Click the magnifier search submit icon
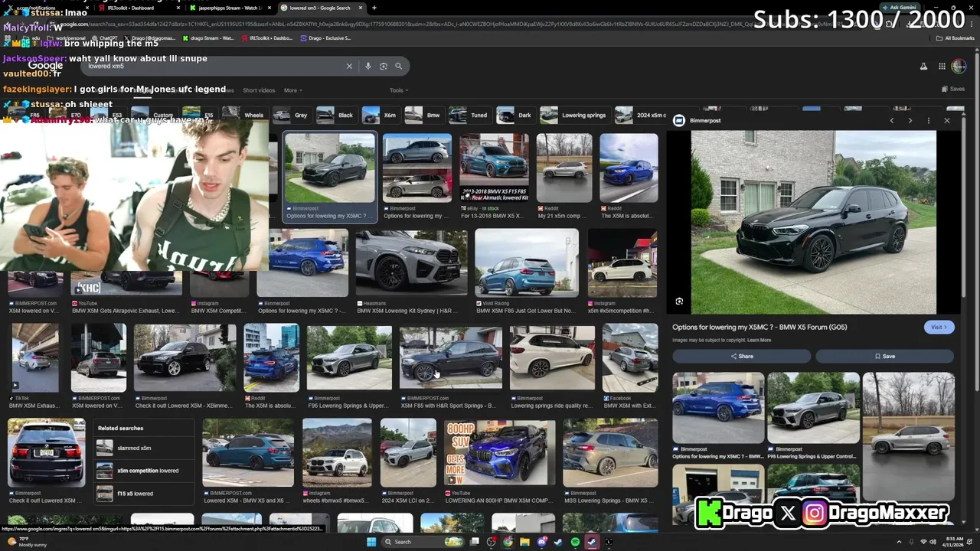980x551 pixels. coord(398,66)
